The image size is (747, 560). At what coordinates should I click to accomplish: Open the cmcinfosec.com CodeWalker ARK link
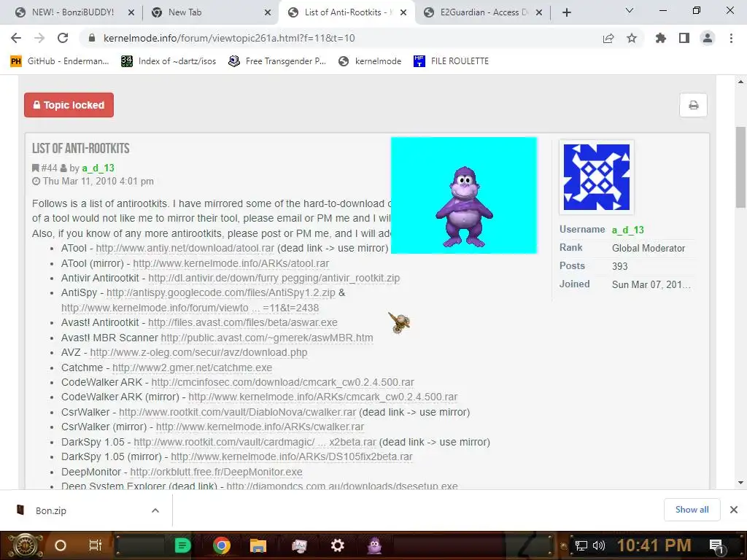(282, 382)
